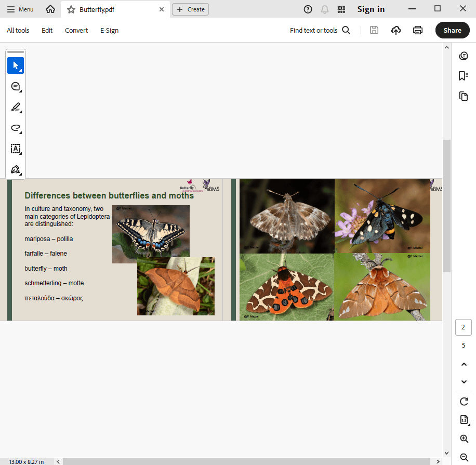Open the page display options dropdown

coord(464,420)
